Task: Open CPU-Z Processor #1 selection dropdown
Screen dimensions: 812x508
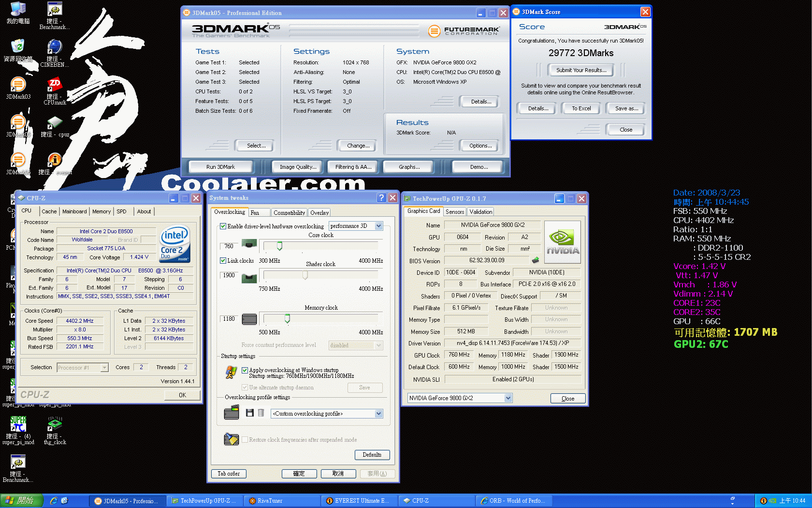Action: pos(83,368)
